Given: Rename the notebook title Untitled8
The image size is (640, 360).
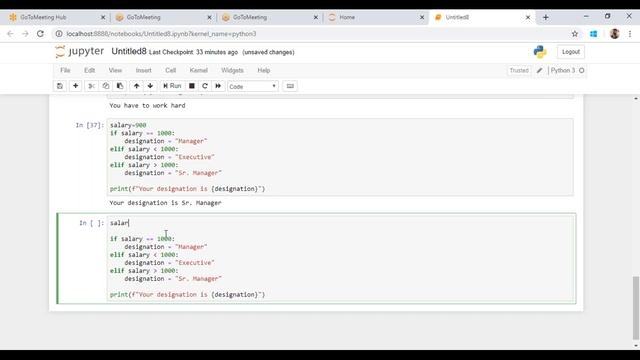Looking at the screenshot, I should tap(129, 51).
